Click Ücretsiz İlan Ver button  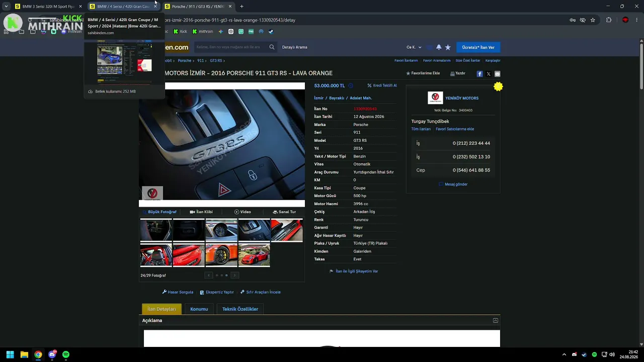click(478, 47)
